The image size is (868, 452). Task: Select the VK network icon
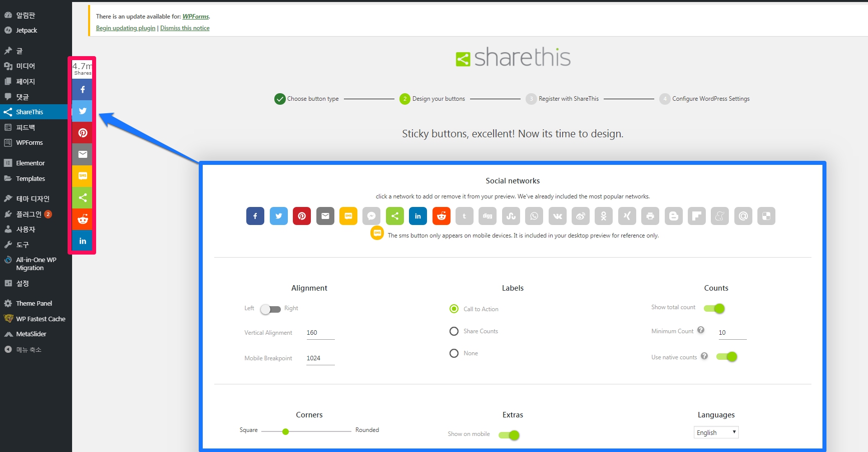point(557,216)
